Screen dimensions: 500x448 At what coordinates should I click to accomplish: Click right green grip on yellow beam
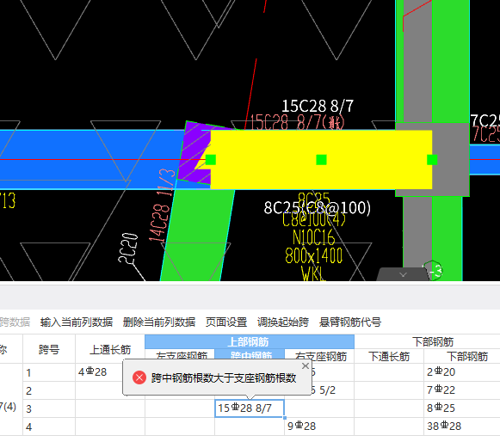click(x=432, y=160)
